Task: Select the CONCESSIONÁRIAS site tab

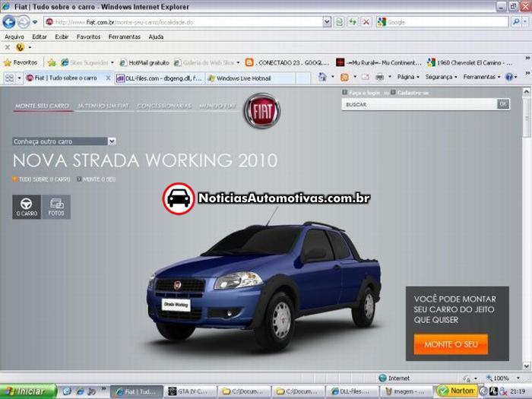Action: click(164, 106)
